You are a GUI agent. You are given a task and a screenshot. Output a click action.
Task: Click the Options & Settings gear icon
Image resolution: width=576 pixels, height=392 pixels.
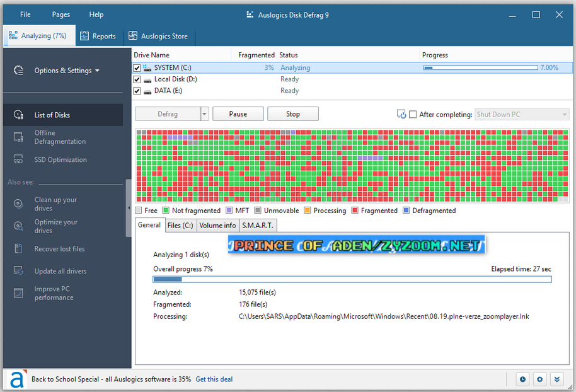[18, 70]
